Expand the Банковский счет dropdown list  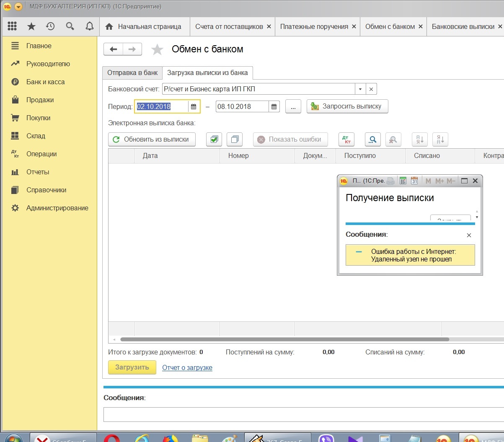click(x=360, y=89)
